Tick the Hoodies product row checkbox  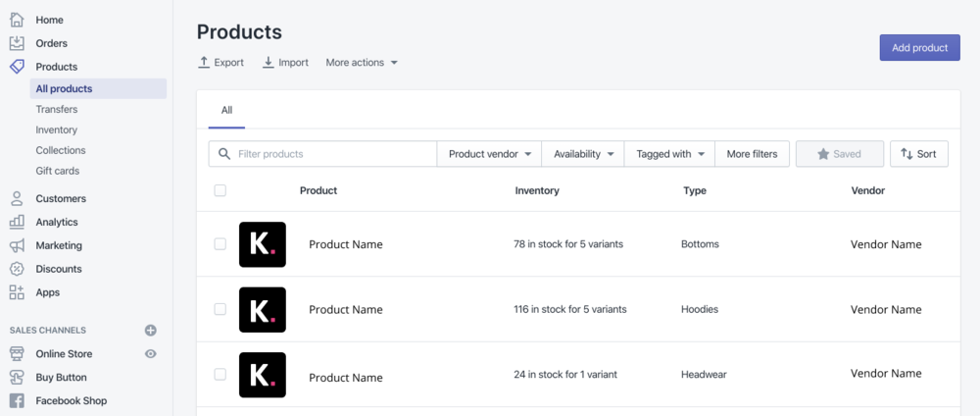[220, 309]
